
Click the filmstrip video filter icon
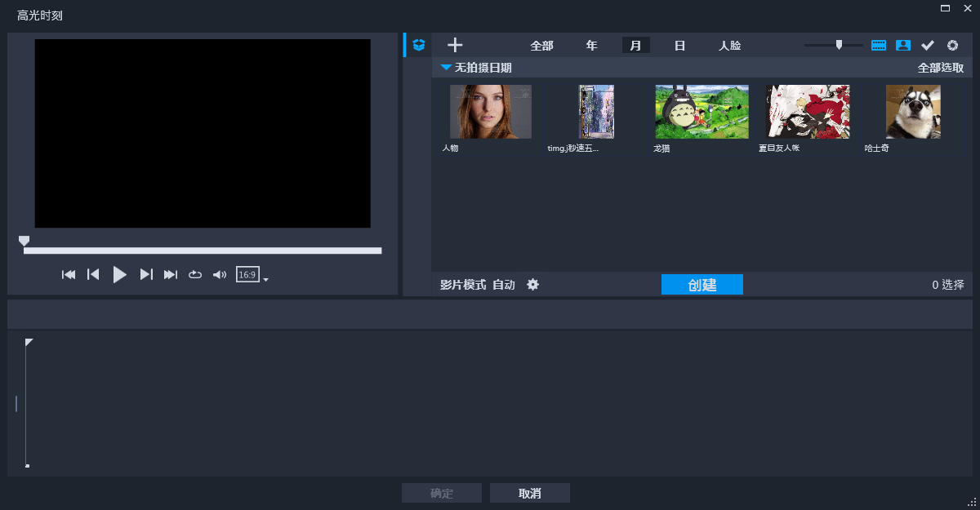point(878,45)
